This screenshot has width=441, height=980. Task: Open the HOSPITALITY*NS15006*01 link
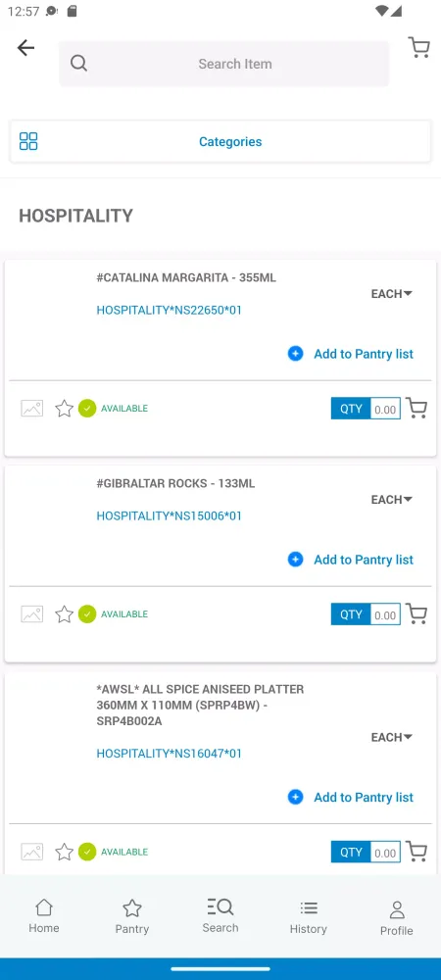click(x=170, y=515)
